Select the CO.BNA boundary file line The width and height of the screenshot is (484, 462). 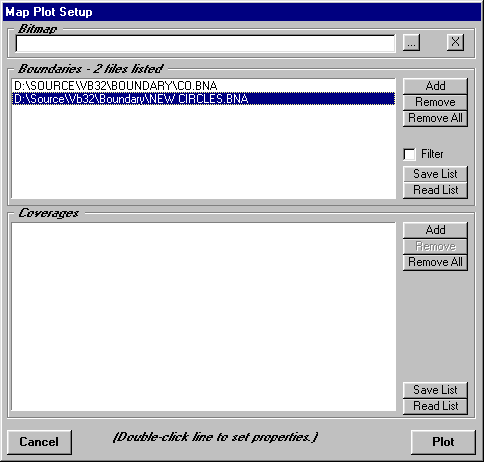tap(204, 86)
